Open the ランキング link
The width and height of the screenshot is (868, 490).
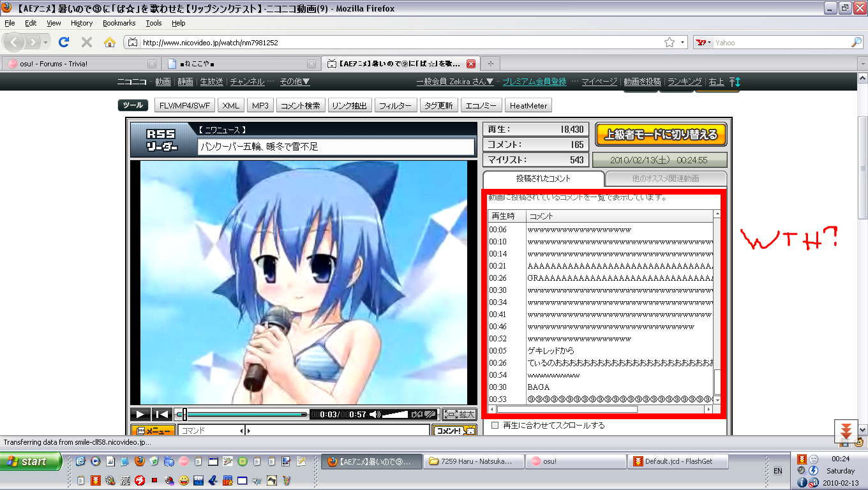pyautogui.click(x=684, y=82)
